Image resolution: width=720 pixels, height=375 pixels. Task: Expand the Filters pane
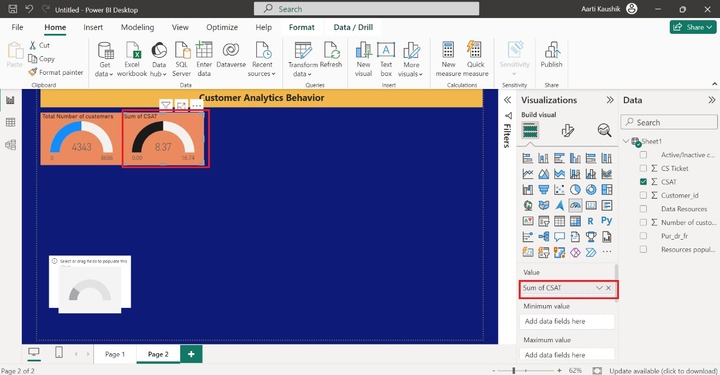coord(507,100)
